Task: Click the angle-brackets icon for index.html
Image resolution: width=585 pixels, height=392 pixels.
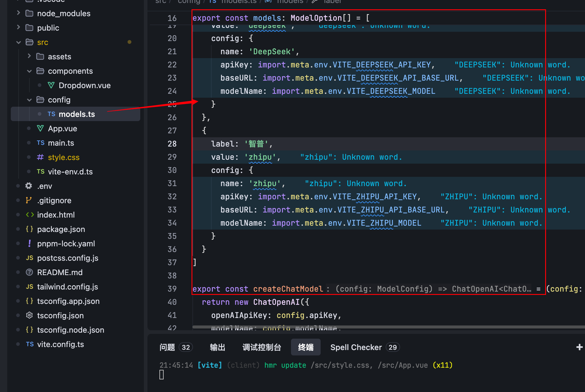Action: (30, 215)
